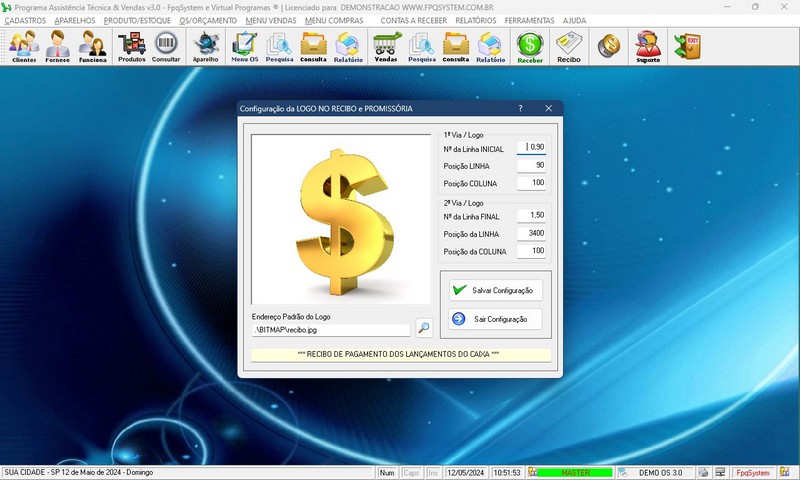This screenshot has height=480, width=800.
Task: Open the FERRAMENTAS menu
Action: [531, 20]
